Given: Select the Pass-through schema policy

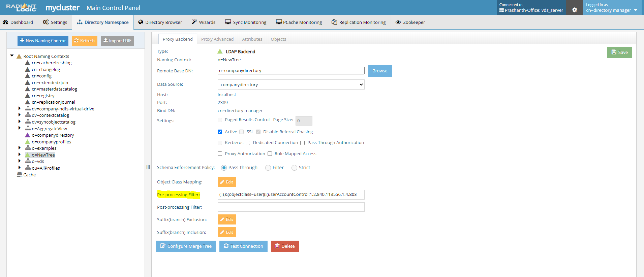Looking at the screenshot, I should click(224, 168).
